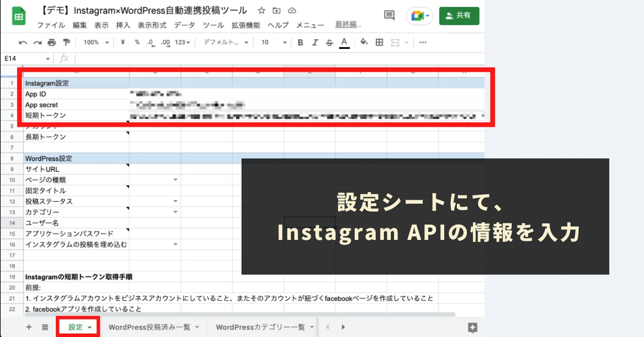Screen dimensions: 644x337
Task: Click the move to folder icon
Action: click(276, 11)
